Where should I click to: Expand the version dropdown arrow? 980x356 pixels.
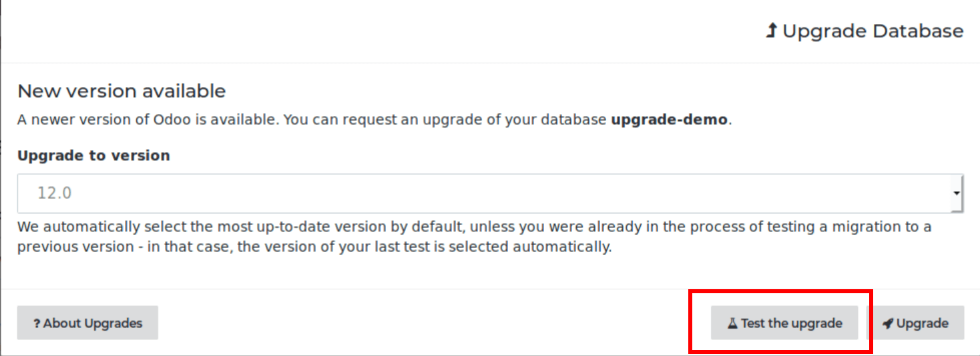957,193
